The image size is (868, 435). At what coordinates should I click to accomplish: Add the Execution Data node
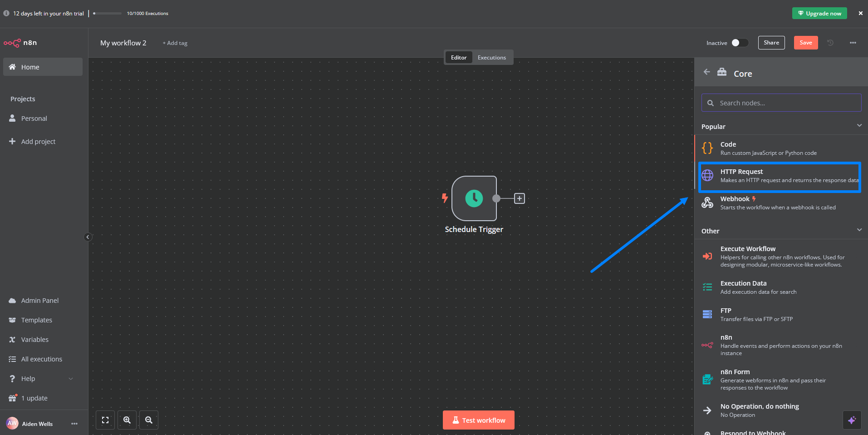tap(781, 287)
